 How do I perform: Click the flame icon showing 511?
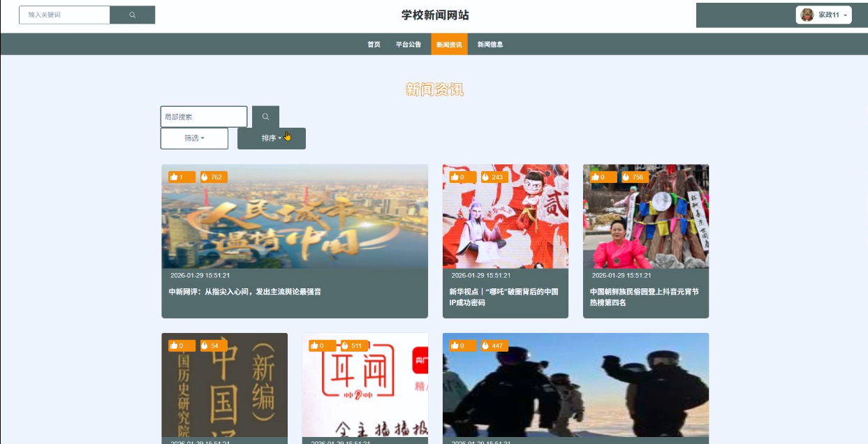tap(345, 346)
